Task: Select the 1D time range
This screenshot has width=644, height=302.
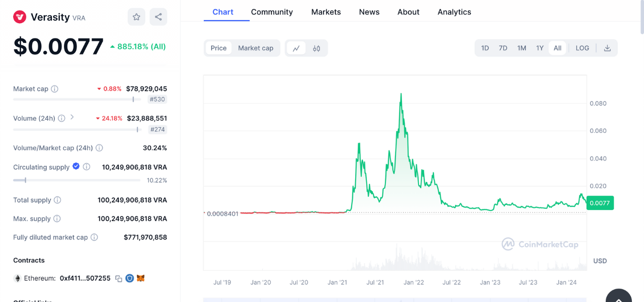Action: tap(485, 48)
